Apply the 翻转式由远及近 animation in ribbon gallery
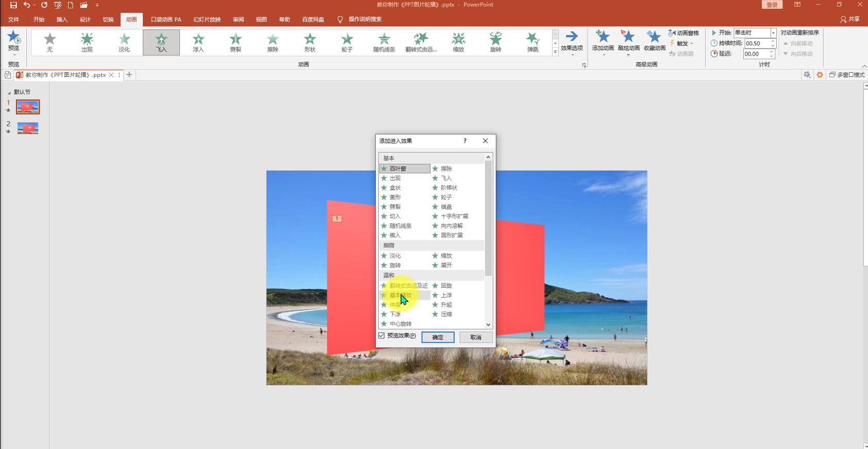The width and height of the screenshot is (868, 449). pyautogui.click(x=421, y=42)
